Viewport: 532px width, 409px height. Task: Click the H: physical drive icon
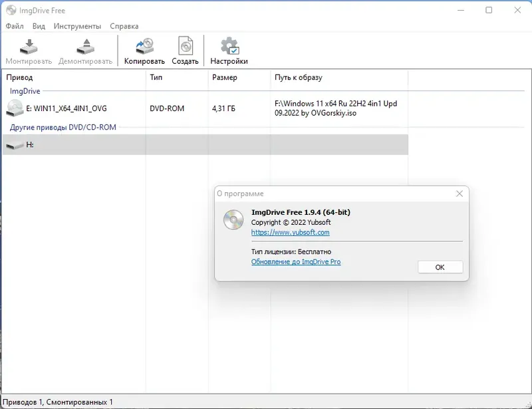(x=15, y=146)
